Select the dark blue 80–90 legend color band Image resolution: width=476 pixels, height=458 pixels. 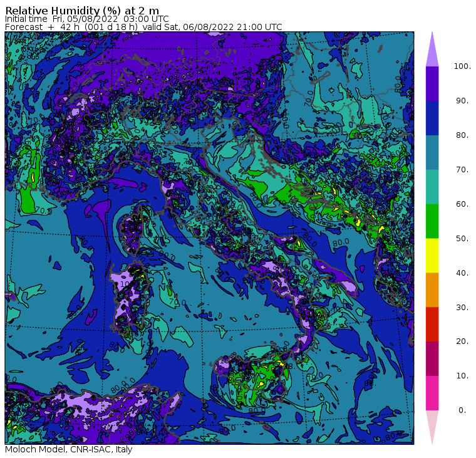pos(432,118)
